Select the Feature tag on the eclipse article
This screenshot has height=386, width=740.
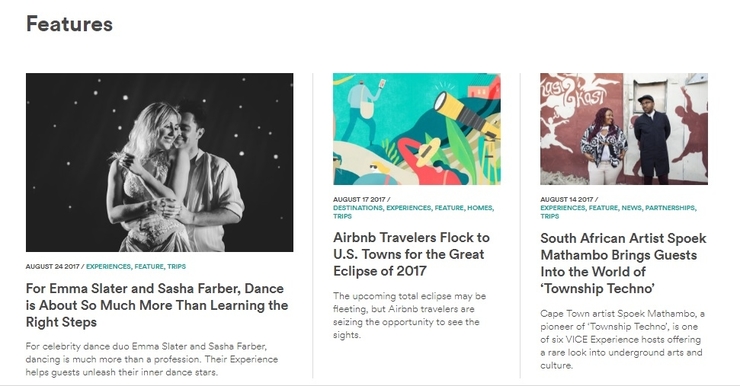449,208
